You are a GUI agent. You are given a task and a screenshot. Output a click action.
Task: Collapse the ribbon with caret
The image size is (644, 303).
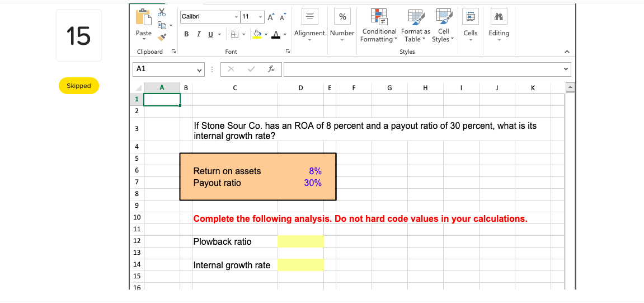(x=567, y=52)
